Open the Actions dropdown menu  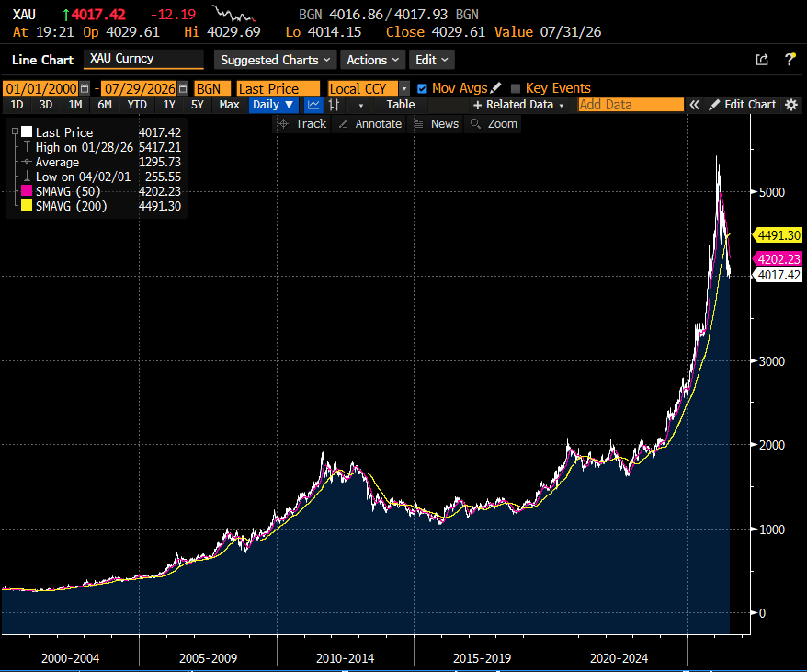click(373, 60)
